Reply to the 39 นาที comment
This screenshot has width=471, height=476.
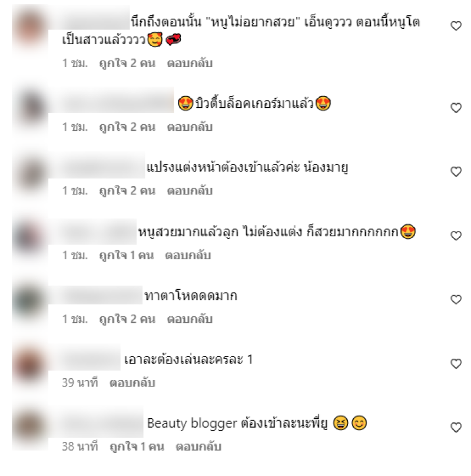(x=132, y=382)
